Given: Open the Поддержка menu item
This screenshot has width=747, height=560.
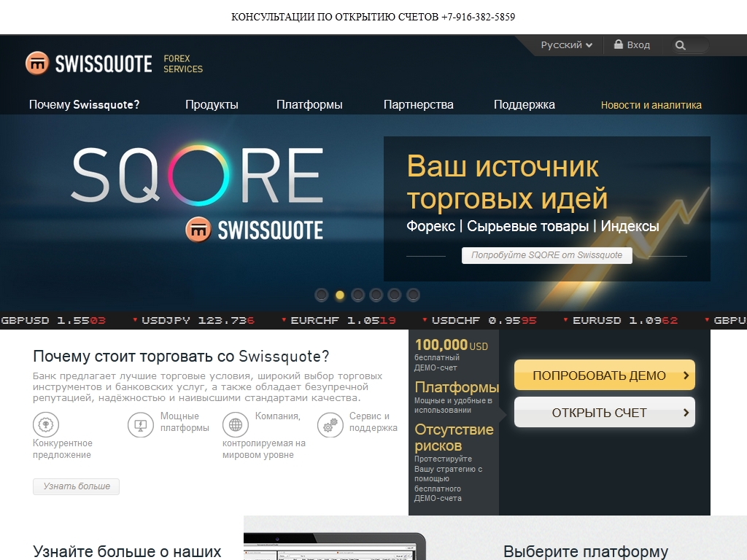Looking at the screenshot, I should [x=524, y=105].
